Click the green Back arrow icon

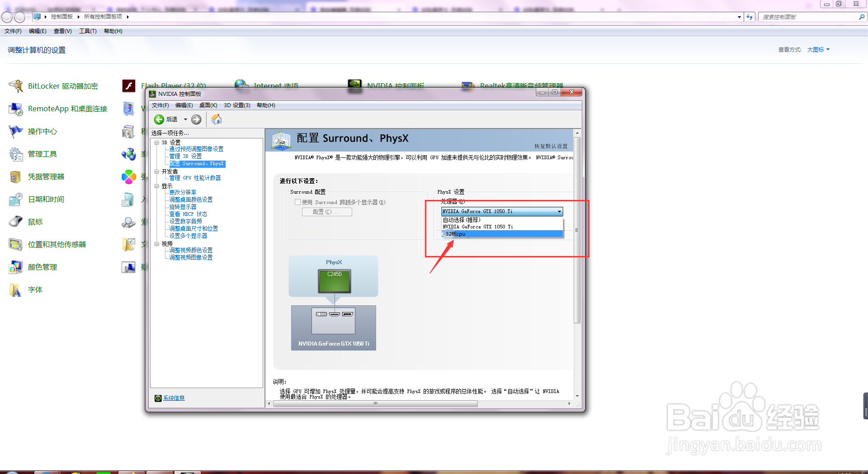[159, 119]
